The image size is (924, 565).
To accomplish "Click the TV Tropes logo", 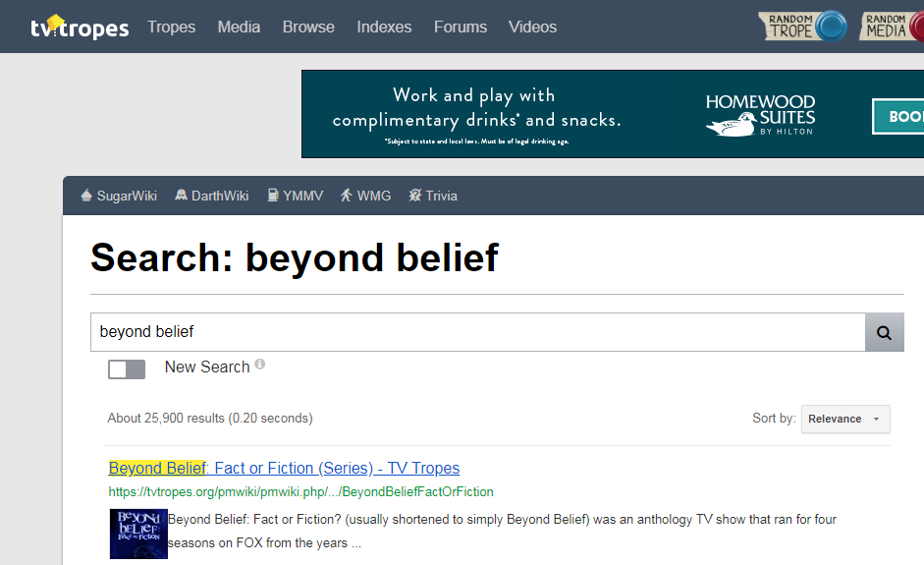I will point(80,28).
